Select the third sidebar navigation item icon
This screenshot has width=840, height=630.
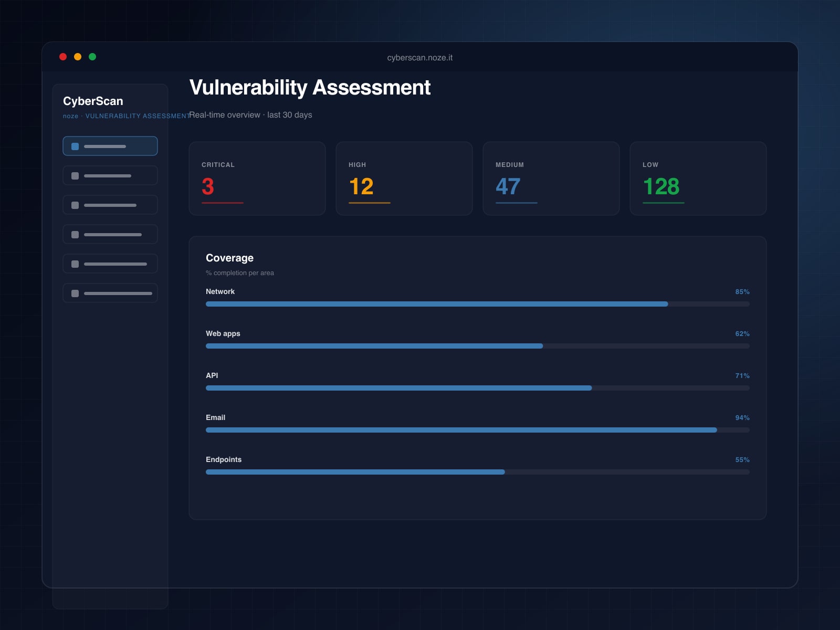click(75, 205)
